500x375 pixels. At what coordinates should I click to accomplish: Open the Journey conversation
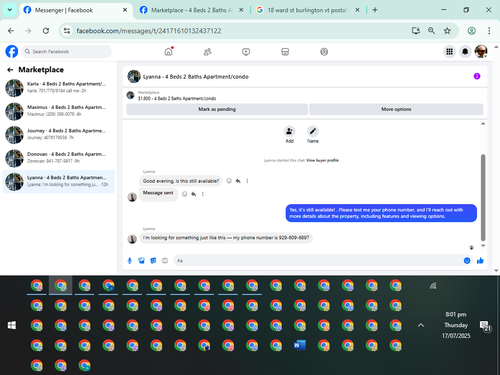point(58,134)
